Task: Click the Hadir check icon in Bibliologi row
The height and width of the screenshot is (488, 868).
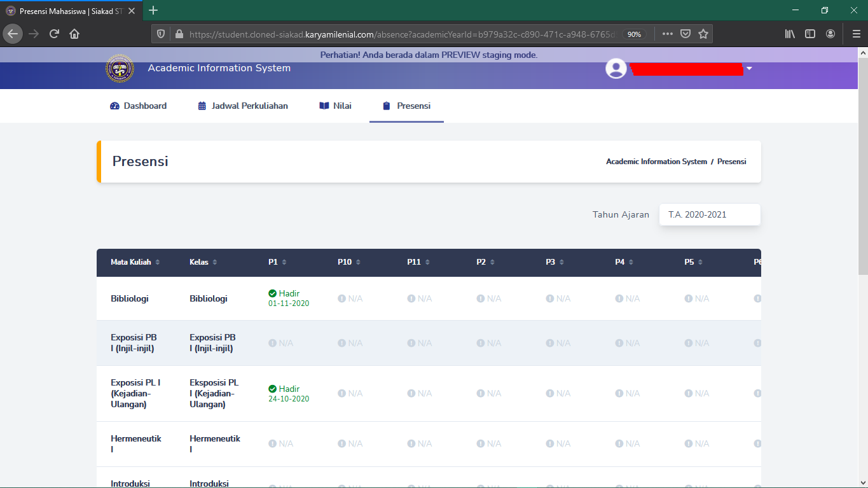Action: coord(272,293)
